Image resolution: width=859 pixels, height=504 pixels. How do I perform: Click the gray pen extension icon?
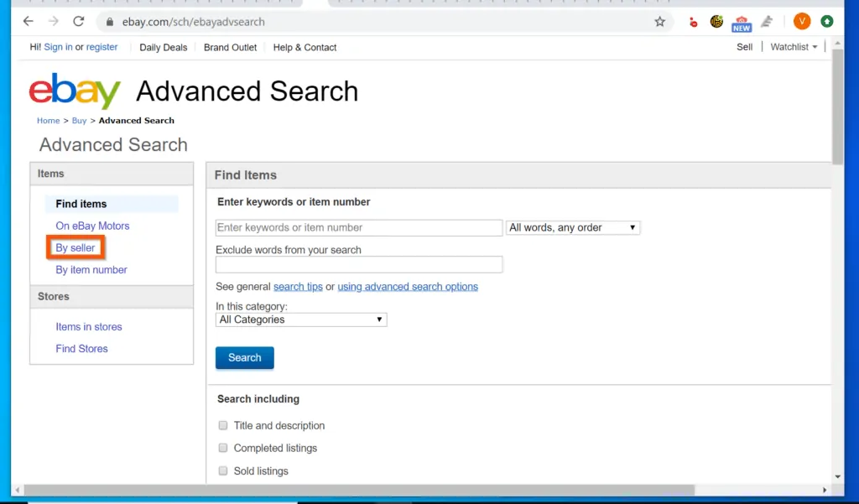pos(767,21)
